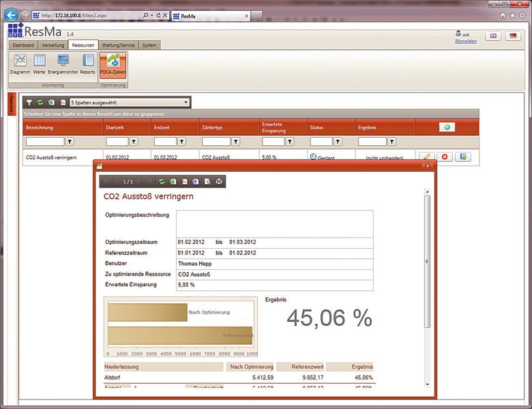Sort by the Bezeichnung column header
532x409 pixels.
tap(40, 127)
